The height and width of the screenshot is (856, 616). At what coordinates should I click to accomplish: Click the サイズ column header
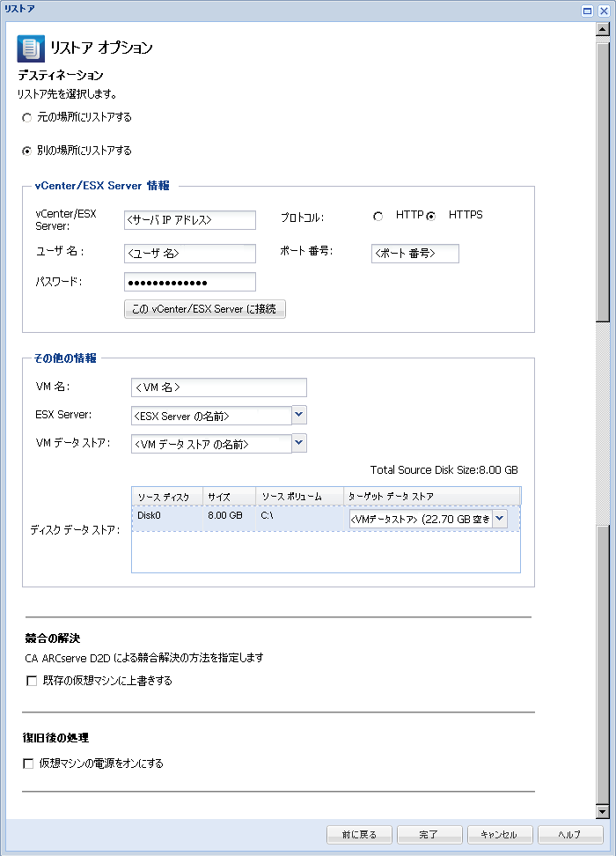tap(229, 496)
